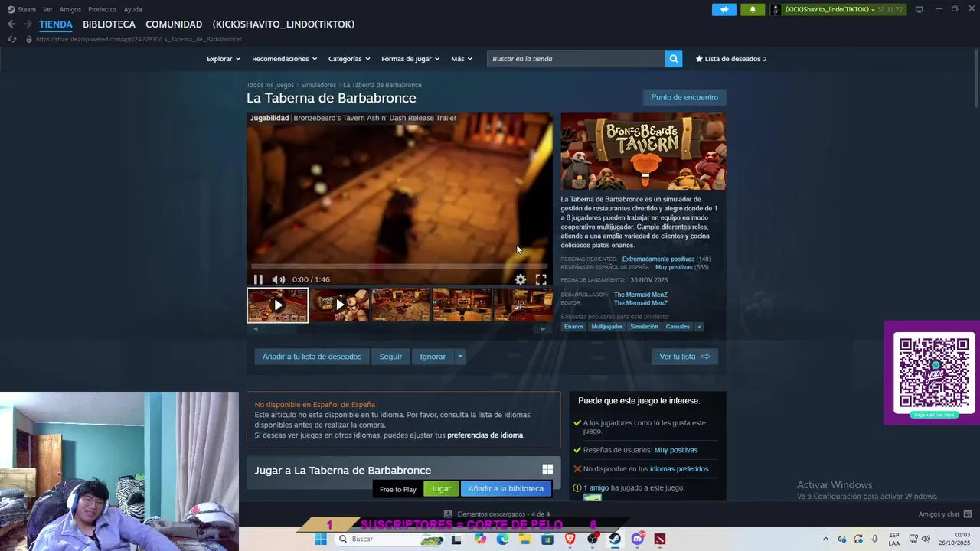Open the Productos menu
Viewport: 980px width, 551px height.
click(103, 9)
